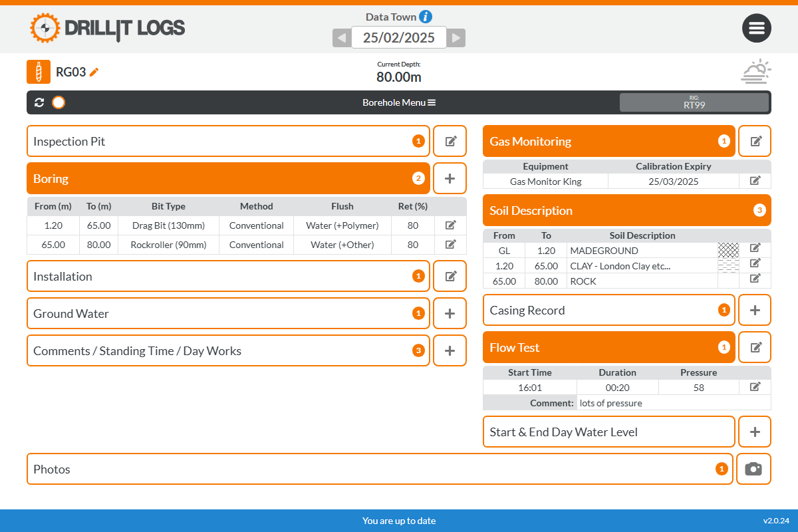This screenshot has width=798, height=532.
Task: Click the RT99 rig button
Action: (x=694, y=102)
